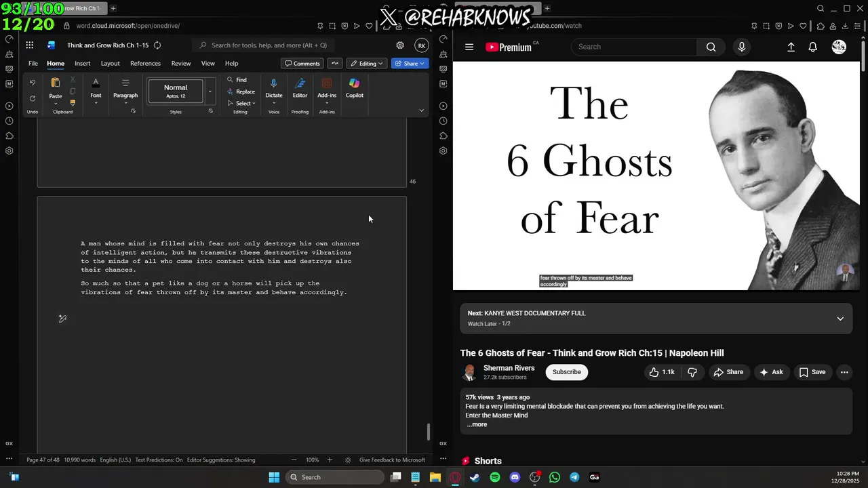Save the video to a playlist

[x=812, y=372]
